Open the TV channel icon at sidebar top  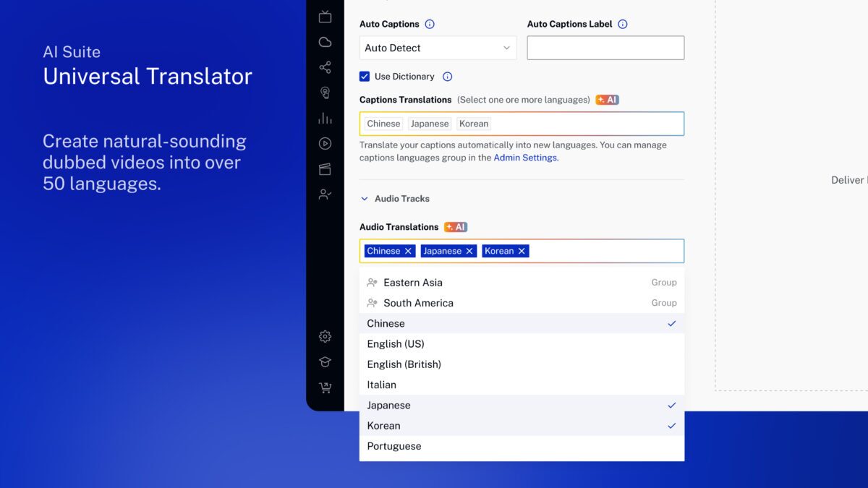325,16
